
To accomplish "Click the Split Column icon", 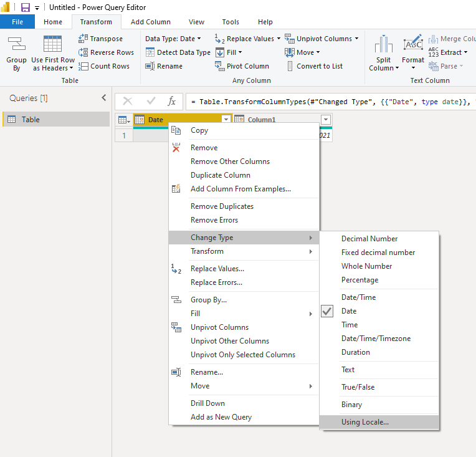I will (x=384, y=44).
